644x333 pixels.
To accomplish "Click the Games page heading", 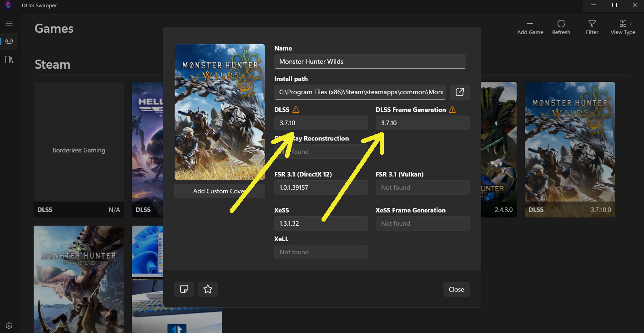I will point(54,29).
